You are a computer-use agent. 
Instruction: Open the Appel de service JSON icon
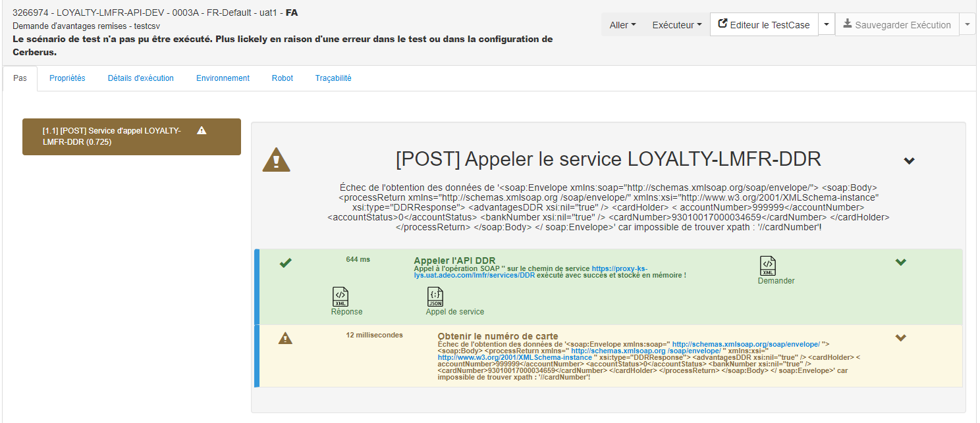[x=435, y=297]
